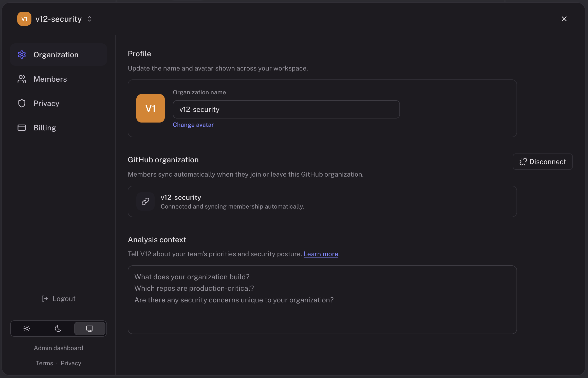Select the Organization settings section
The height and width of the screenshot is (378, 588).
pyautogui.click(x=59, y=55)
